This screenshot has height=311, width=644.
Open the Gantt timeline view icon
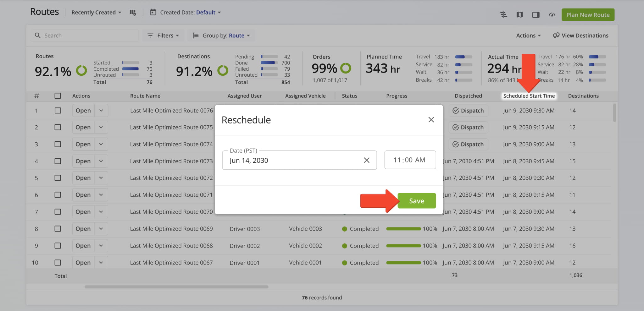(504, 15)
